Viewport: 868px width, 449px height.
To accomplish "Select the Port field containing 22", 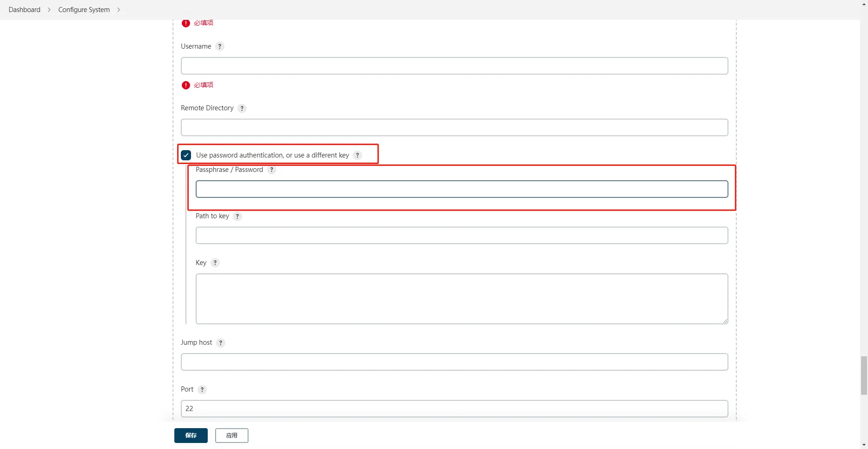I will click(x=454, y=409).
